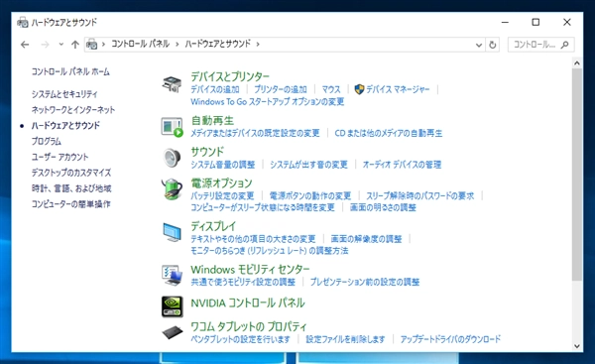The image size is (595, 364).
Task: Go back with the left arrow
Action: [x=25, y=45]
